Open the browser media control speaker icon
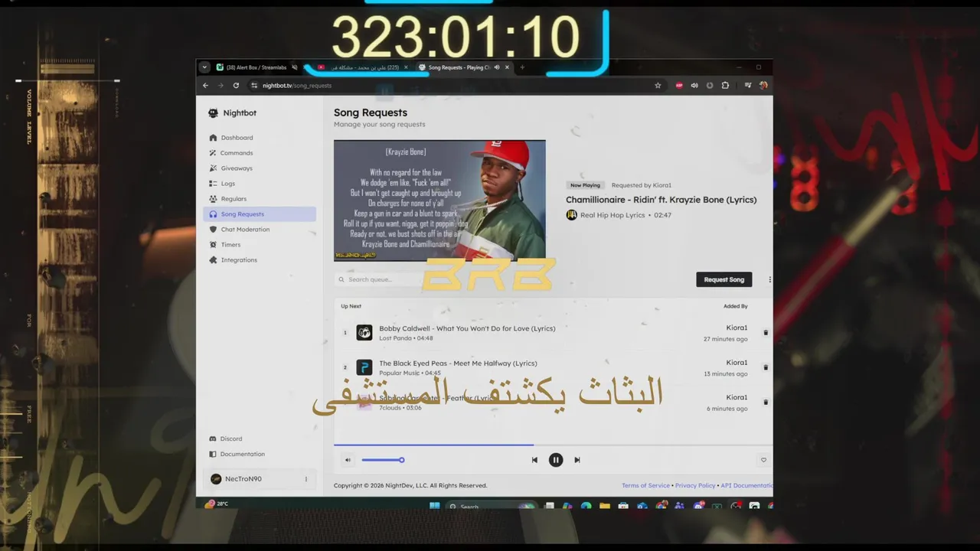This screenshot has width=980, height=551. tap(694, 86)
